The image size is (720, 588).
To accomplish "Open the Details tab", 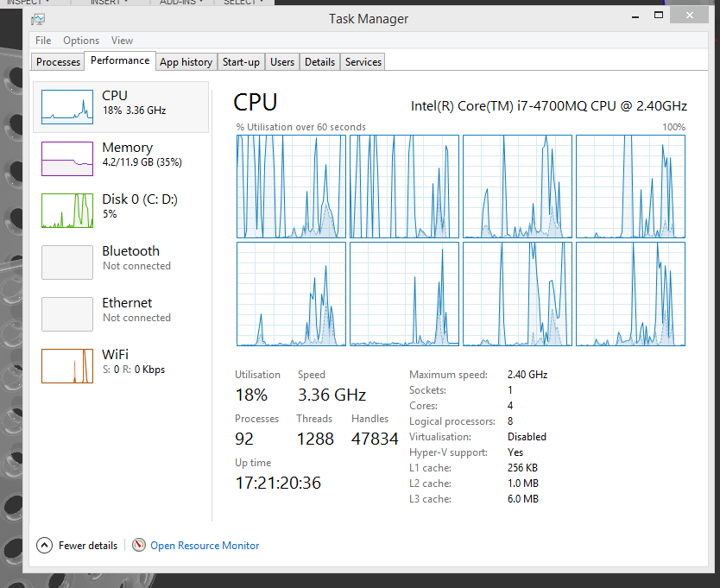I will [x=319, y=61].
